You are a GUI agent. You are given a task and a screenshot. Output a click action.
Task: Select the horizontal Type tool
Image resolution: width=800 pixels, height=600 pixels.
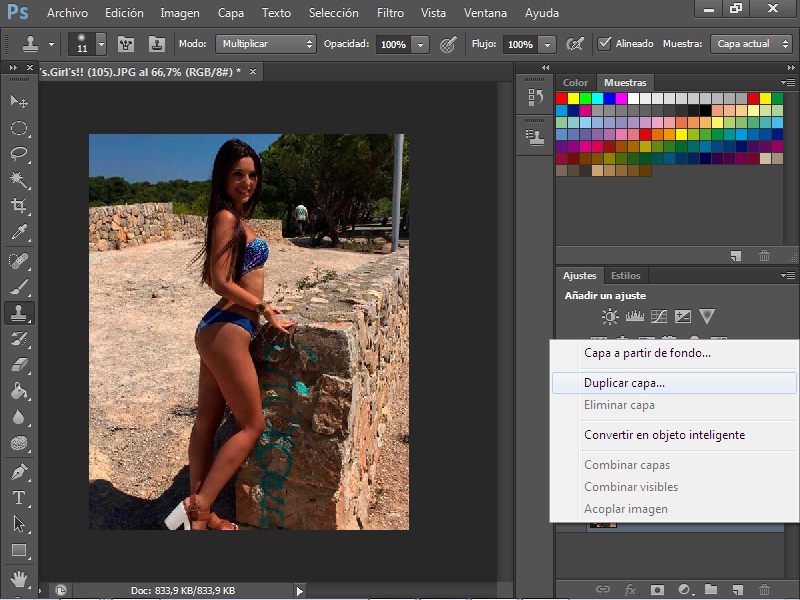coord(19,497)
